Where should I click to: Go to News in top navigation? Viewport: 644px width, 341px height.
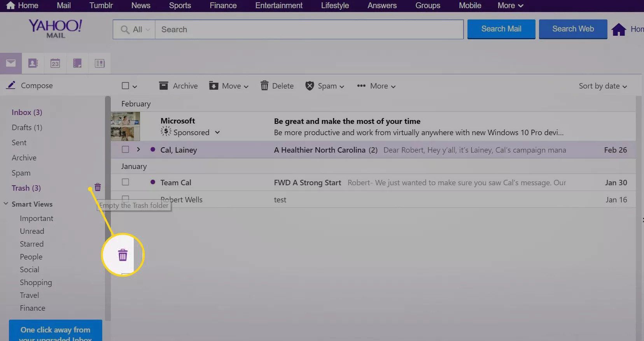pos(141,5)
